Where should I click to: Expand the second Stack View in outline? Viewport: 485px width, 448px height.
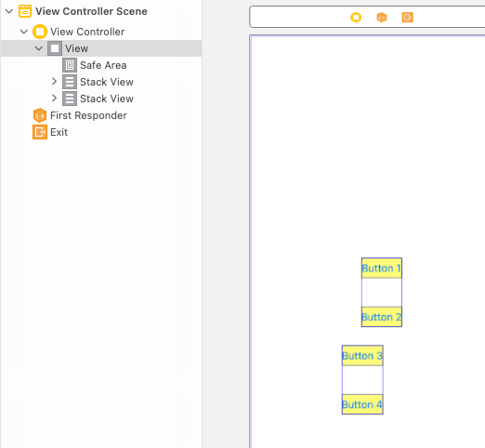point(54,99)
